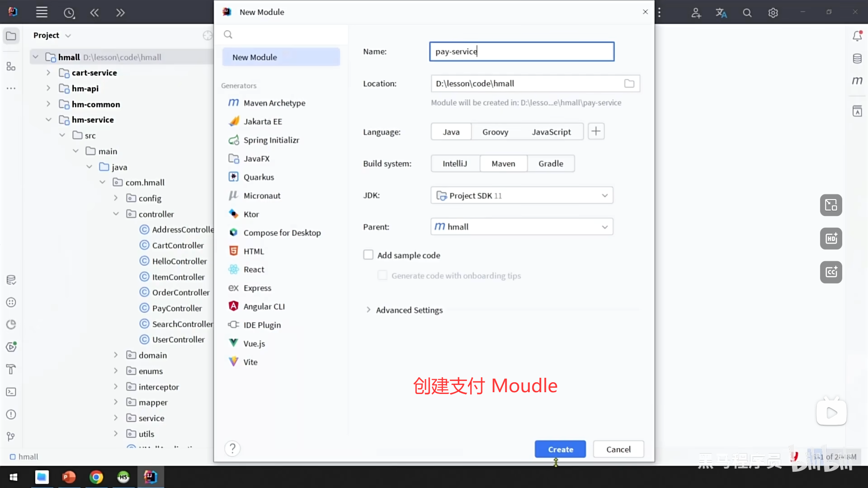Open the Terminal tool window icon

click(11, 392)
